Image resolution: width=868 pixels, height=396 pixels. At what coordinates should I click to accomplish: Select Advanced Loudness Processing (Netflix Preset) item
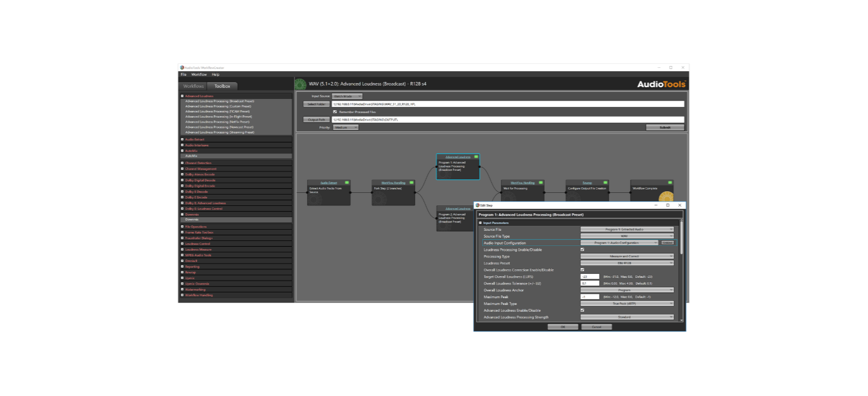218,122
